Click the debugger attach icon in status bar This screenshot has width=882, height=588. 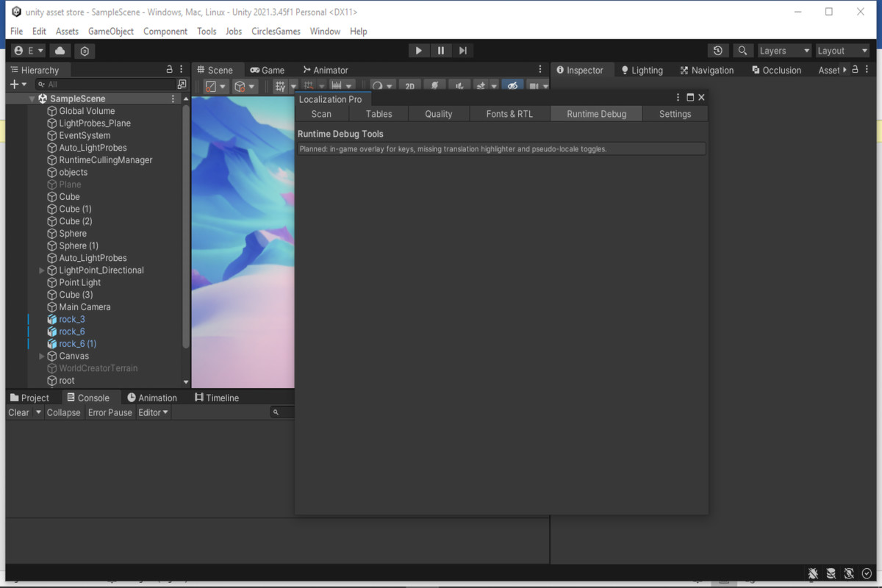pos(813,573)
